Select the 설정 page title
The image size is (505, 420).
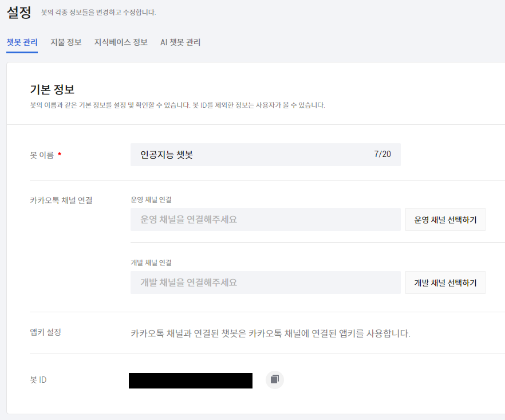tap(19, 13)
